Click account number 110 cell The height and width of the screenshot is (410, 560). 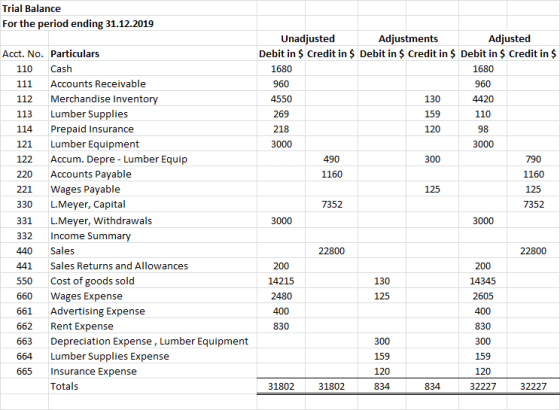pos(24,69)
